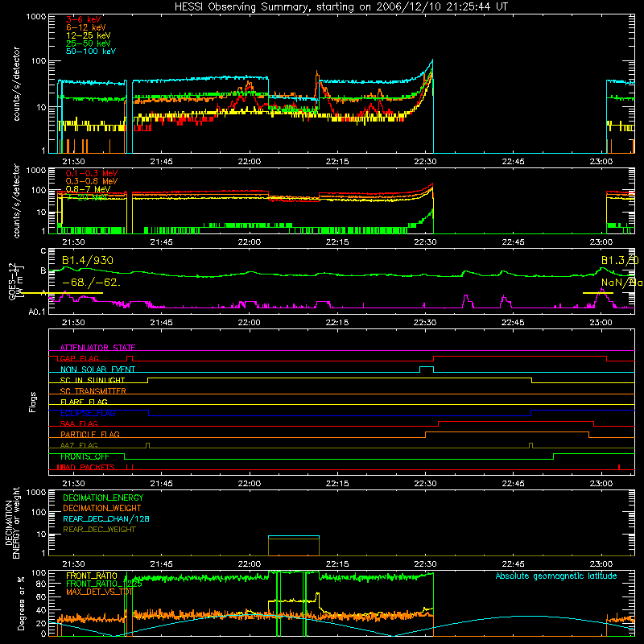Viewport: 644px width, 644px height.
Task: Select the PARTICLE_FLAG label
Action: (90, 435)
